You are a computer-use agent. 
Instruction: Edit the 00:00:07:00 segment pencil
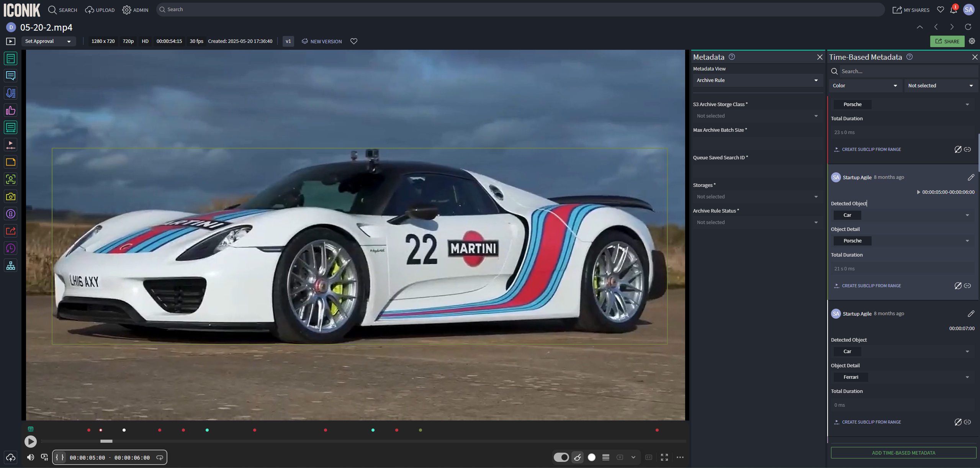[x=971, y=314]
